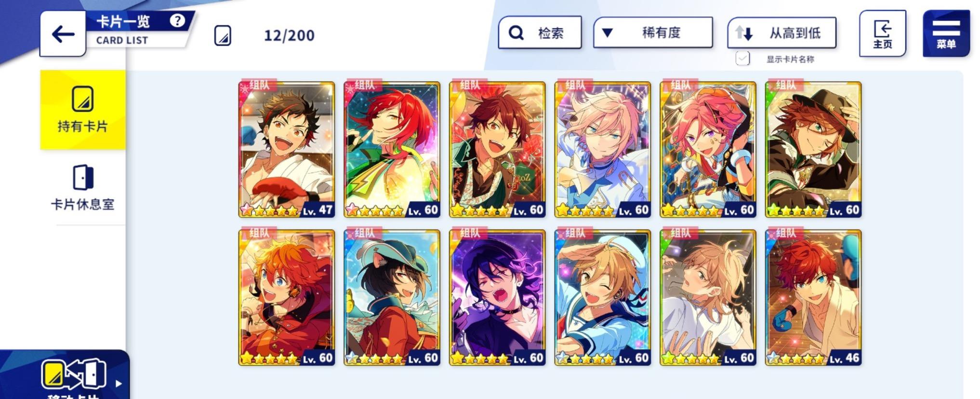The width and height of the screenshot is (980, 399).
Task: Expand the arrow beside the move cards panel
Action: pyautogui.click(x=119, y=384)
